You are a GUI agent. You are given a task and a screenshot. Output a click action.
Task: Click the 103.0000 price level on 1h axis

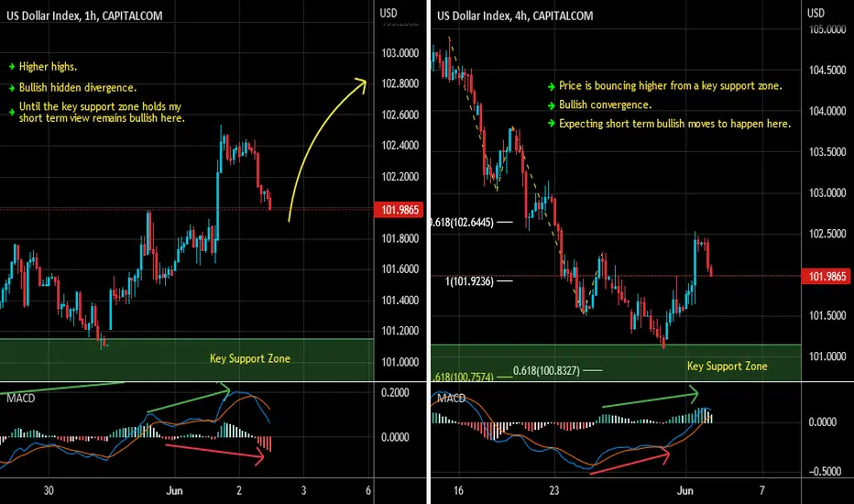(400, 53)
